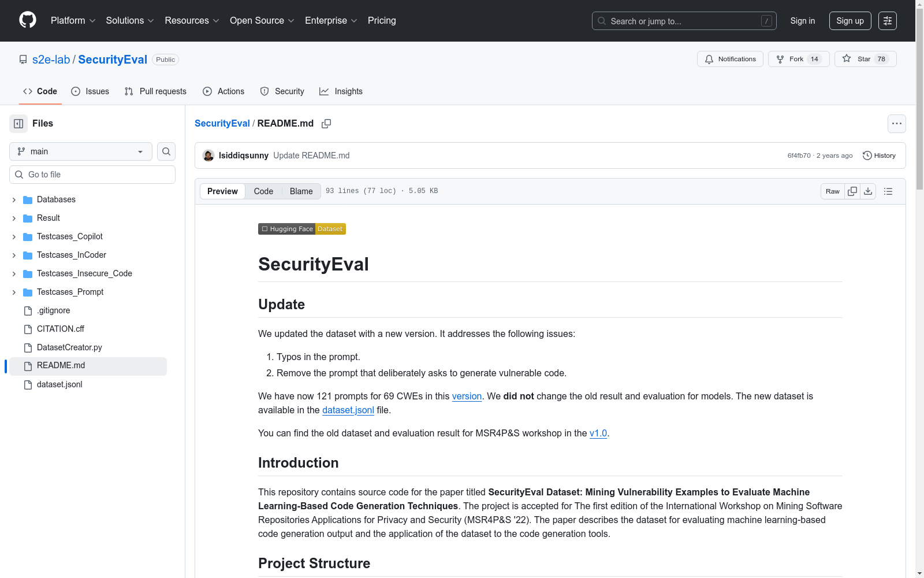This screenshot has height=578, width=924.
Task: Click the GitHub logo icon
Action: (28, 20)
